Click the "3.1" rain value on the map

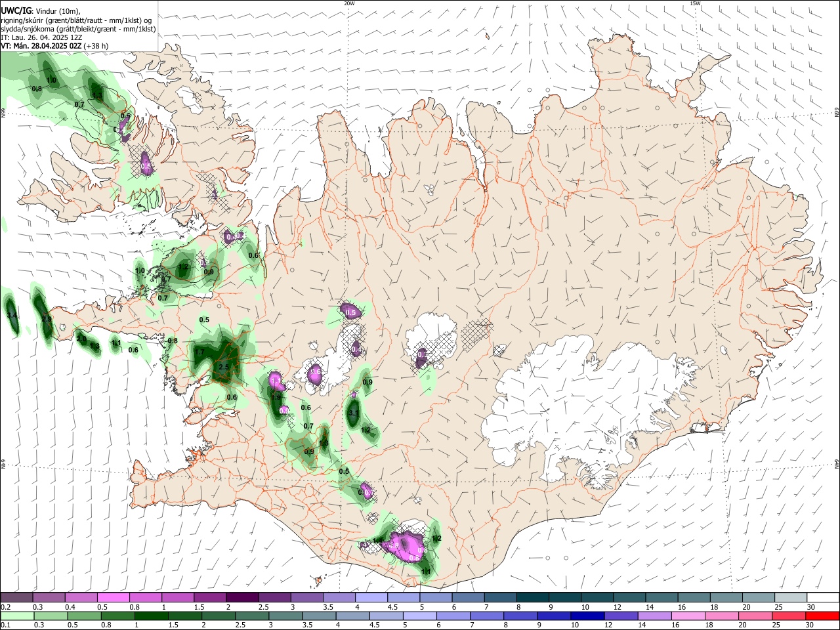[x=353, y=413]
